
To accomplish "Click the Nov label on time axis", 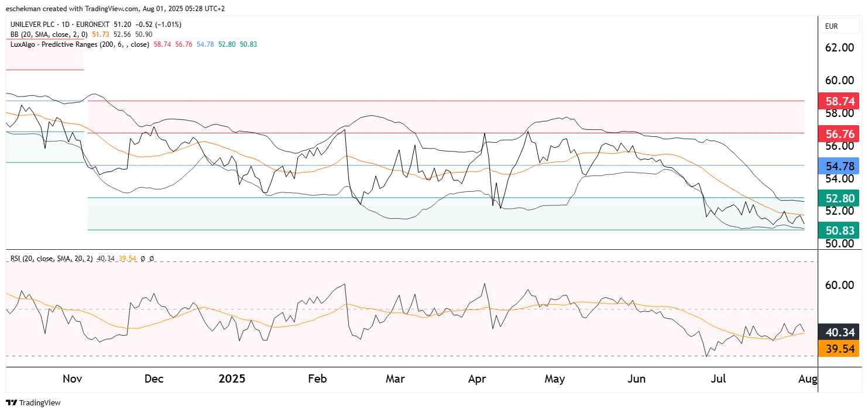I will pyautogui.click(x=72, y=378).
